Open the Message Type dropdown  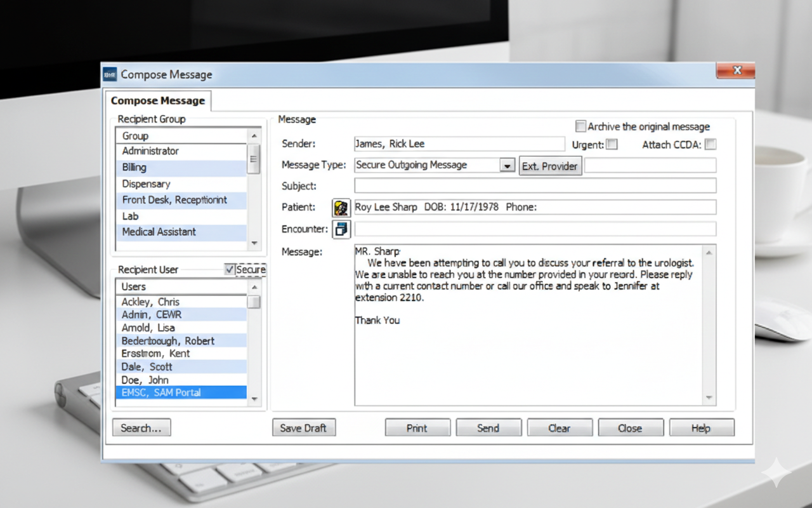tap(507, 166)
